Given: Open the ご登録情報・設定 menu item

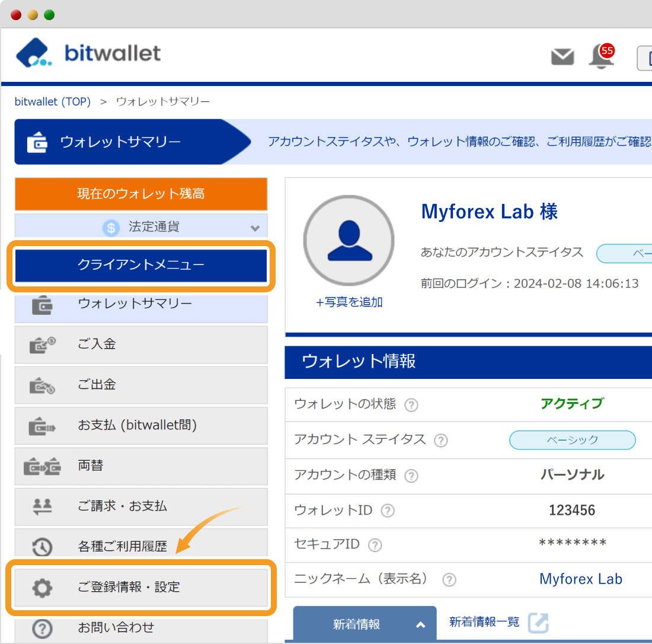Looking at the screenshot, I should (141, 588).
